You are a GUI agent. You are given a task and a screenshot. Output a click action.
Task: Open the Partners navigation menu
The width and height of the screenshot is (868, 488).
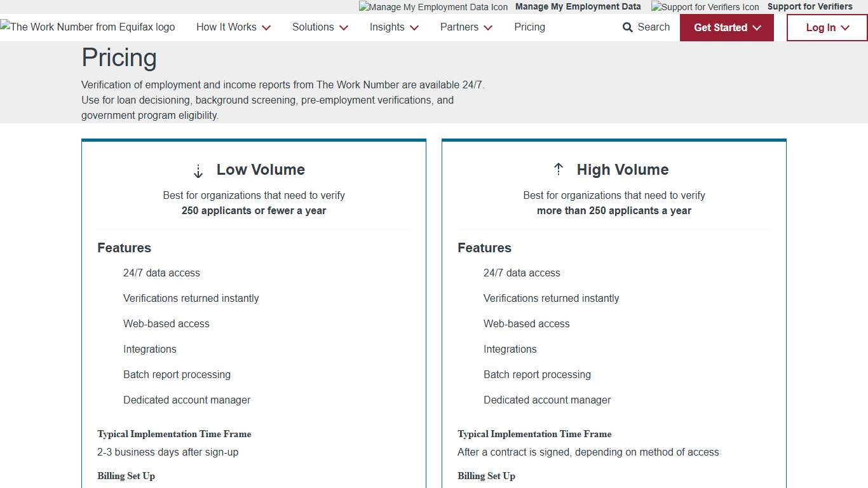click(466, 27)
